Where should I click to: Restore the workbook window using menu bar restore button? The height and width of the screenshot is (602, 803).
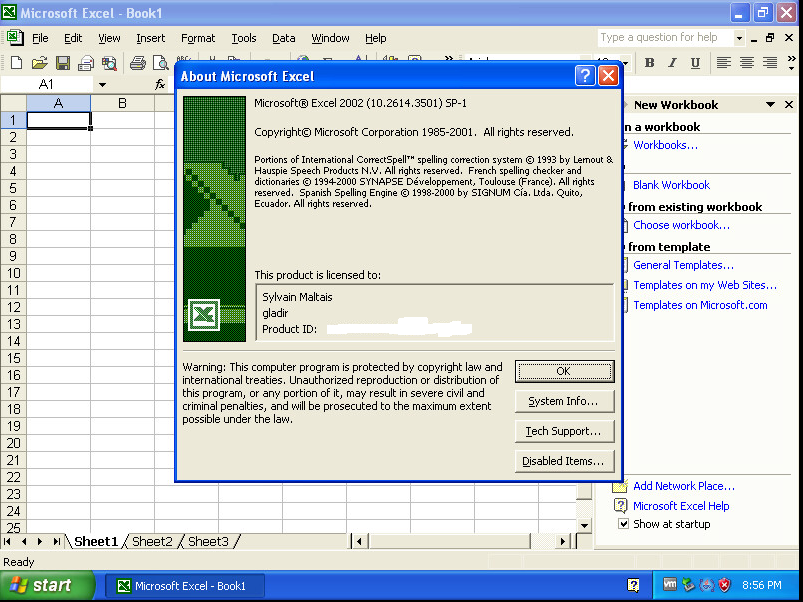(770, 38)
